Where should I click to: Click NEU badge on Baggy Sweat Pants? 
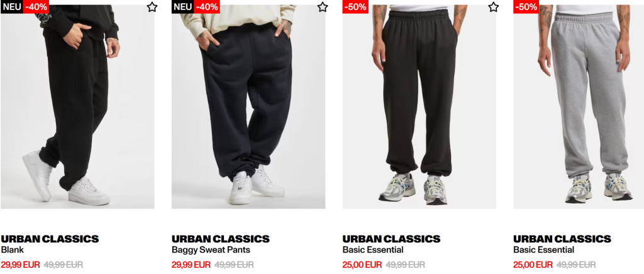[x=183, y=6]
